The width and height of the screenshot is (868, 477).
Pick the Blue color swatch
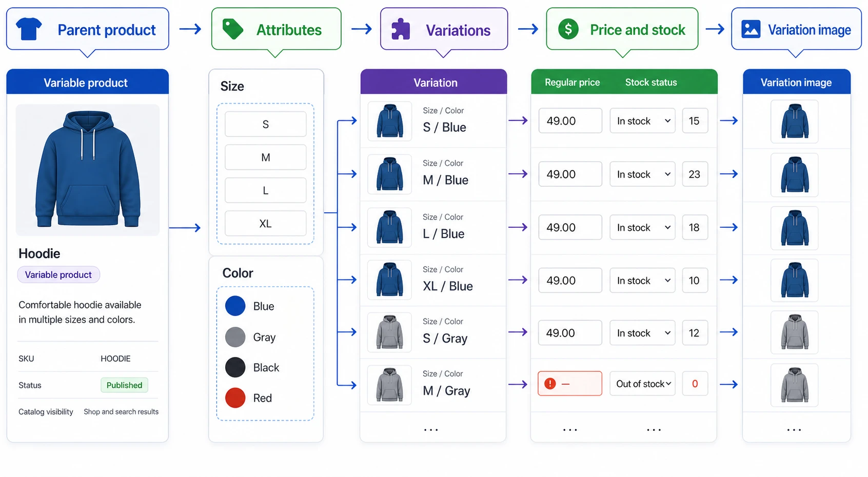point(235,306)
